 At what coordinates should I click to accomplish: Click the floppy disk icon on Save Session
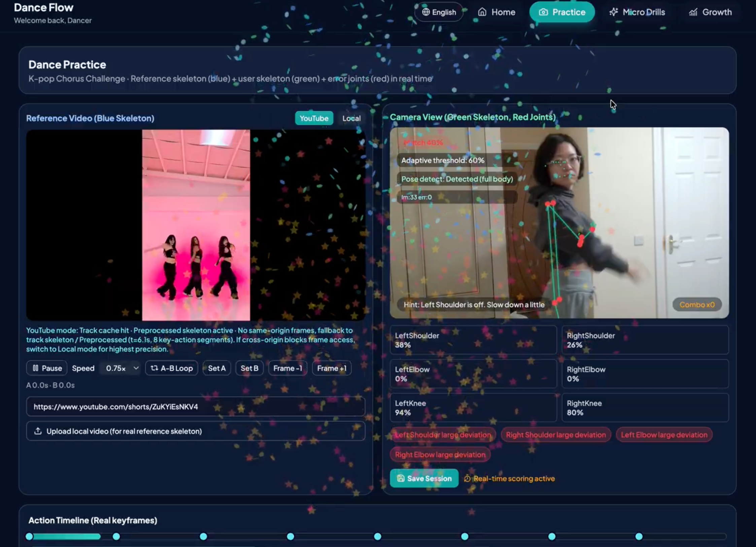click(401, 478)
